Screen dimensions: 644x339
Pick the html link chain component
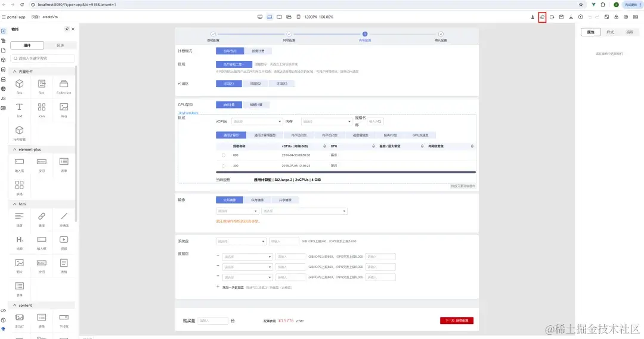click(x=42, y=219)
